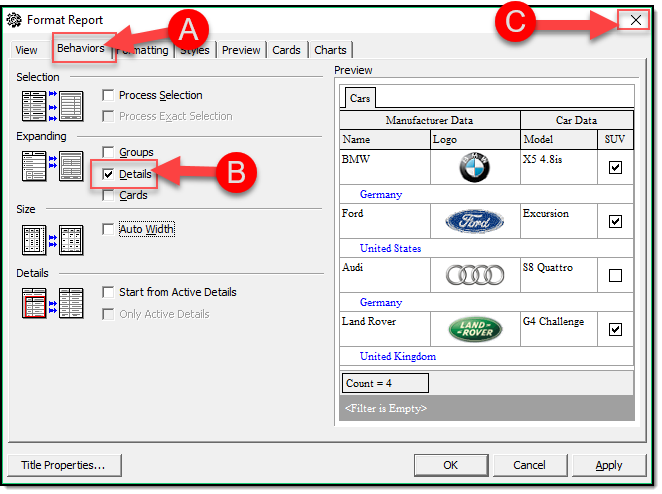Check Start from Active Details option
Image resolution: width=662 pixels, height=494 pixels.
108,292
